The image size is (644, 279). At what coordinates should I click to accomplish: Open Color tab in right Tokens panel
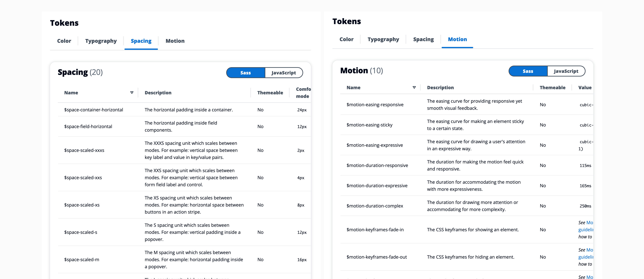pos(346,39)
